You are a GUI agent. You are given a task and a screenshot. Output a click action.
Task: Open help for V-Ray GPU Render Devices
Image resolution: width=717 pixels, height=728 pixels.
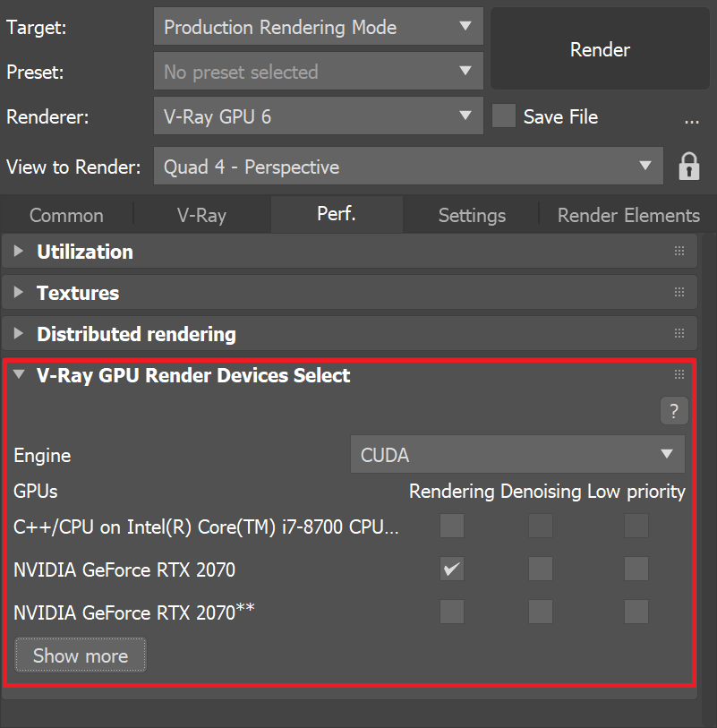click(674, 411)
